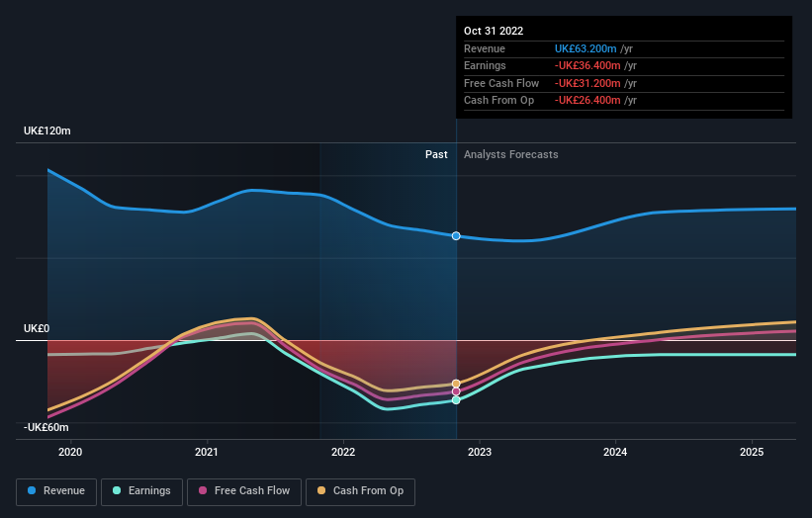Click the 2025 x-axis label
This screenshot has width=812, height=518.
[752, 452]
